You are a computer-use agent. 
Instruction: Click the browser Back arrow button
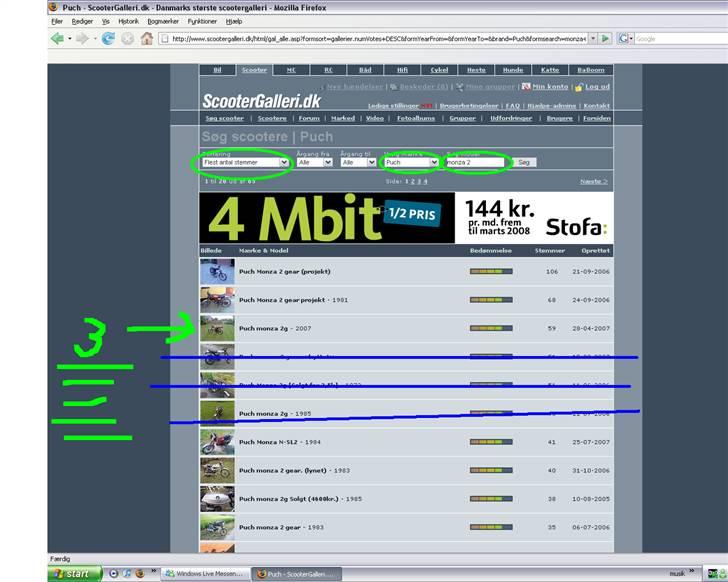click(57, 38)
